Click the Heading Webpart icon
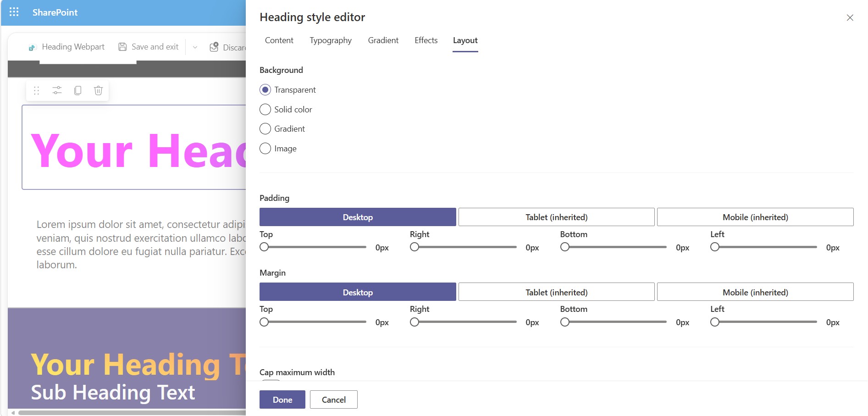 32,47
